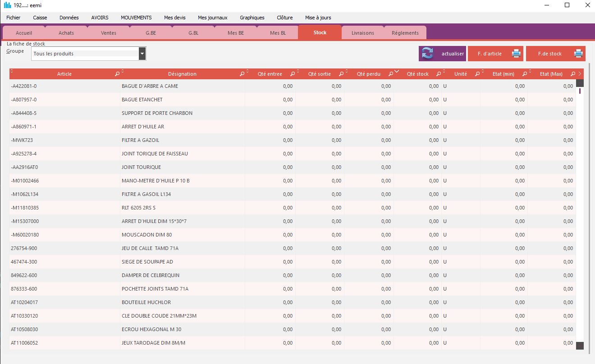
Task: Switch to the Réglements tab
Action: [x=404, y=32]
